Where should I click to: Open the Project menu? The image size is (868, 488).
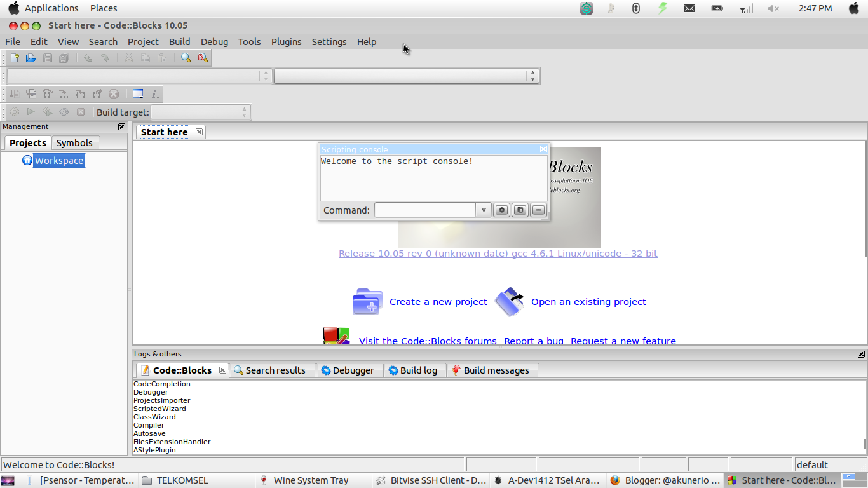143,42
